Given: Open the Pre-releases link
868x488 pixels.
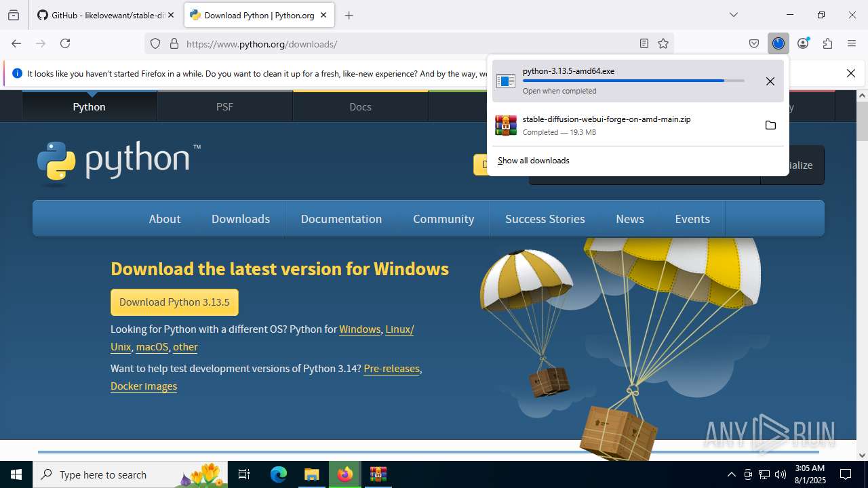Looking at the screenshot, I should tap(391, 369).
